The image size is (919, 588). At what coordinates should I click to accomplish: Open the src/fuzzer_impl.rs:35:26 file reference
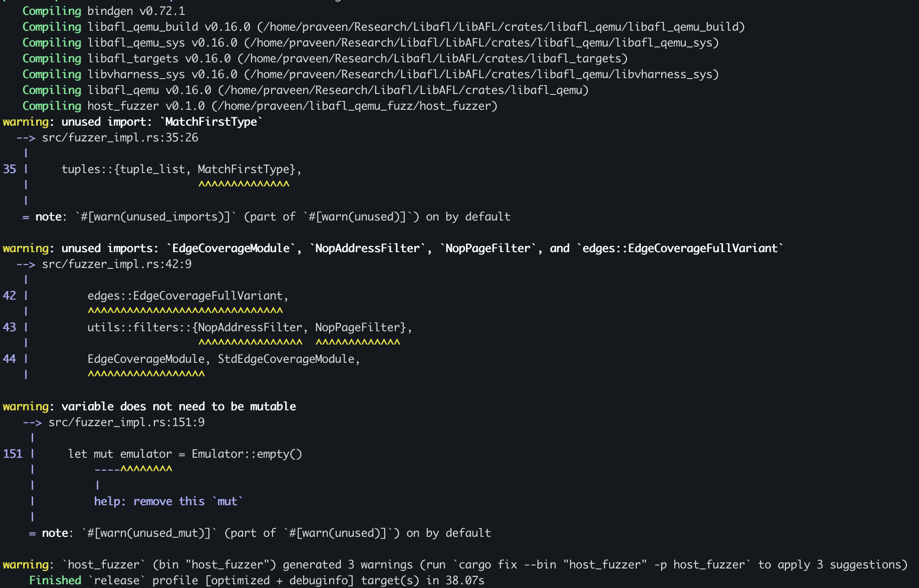(x=120, y=138)
